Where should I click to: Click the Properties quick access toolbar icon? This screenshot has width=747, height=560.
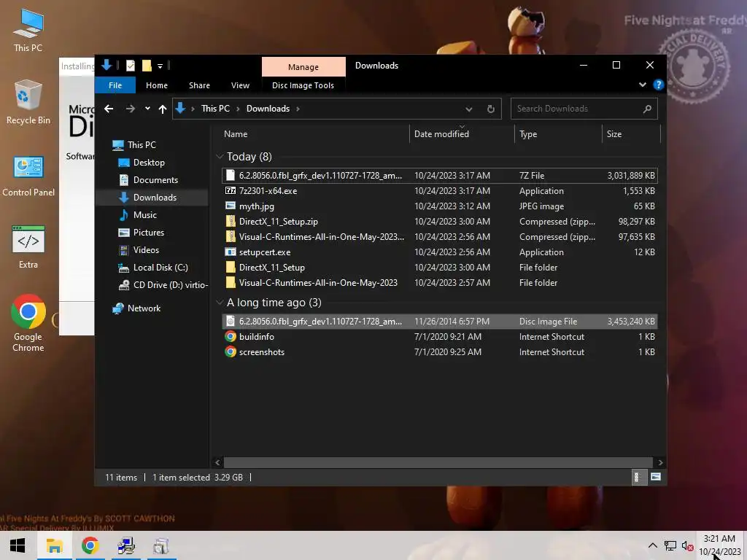130,66
